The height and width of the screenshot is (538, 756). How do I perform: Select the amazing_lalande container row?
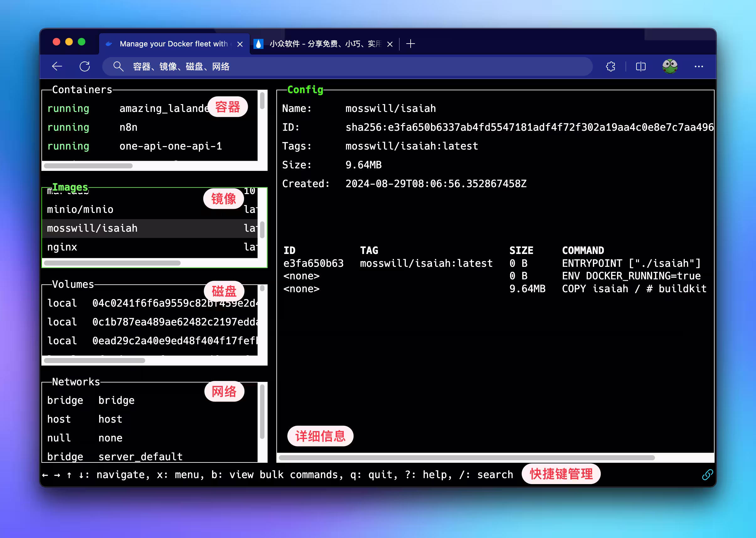click(x=150, y=108)
